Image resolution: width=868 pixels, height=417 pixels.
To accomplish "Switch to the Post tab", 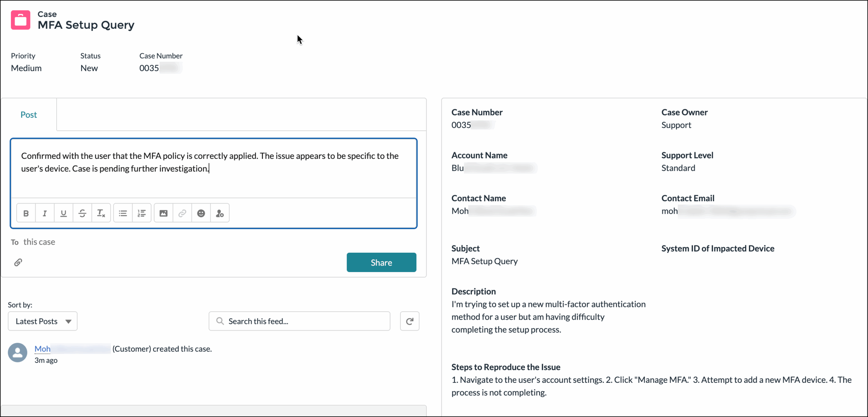I will click(28, 114).
